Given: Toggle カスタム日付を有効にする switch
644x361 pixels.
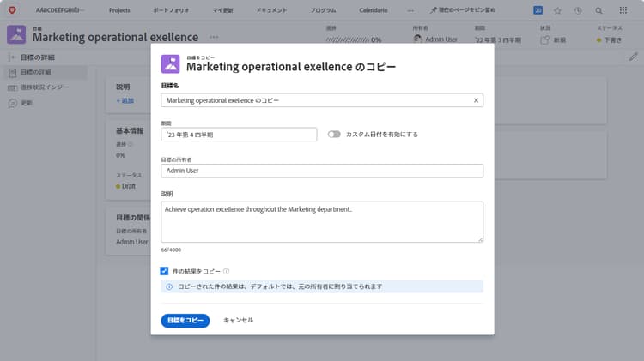Looking at the screenshot, I should pyautogui.click(x=334, y=135).
